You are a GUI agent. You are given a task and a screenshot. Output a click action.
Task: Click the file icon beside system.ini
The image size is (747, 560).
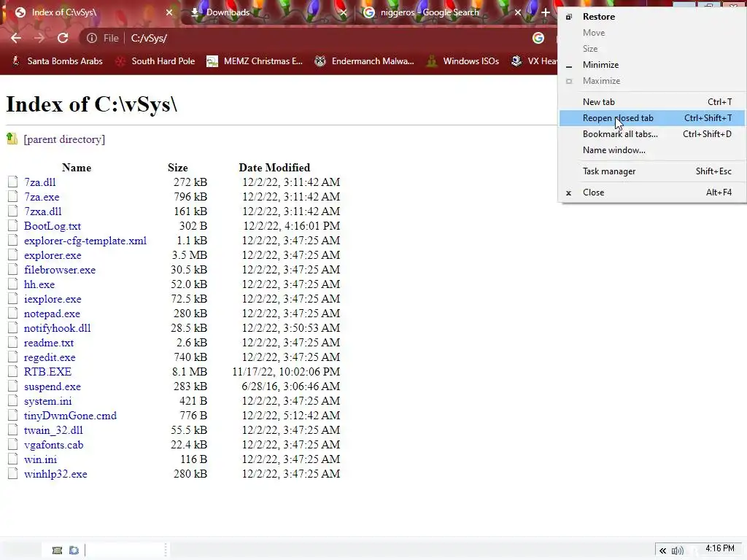click(13, 400)
